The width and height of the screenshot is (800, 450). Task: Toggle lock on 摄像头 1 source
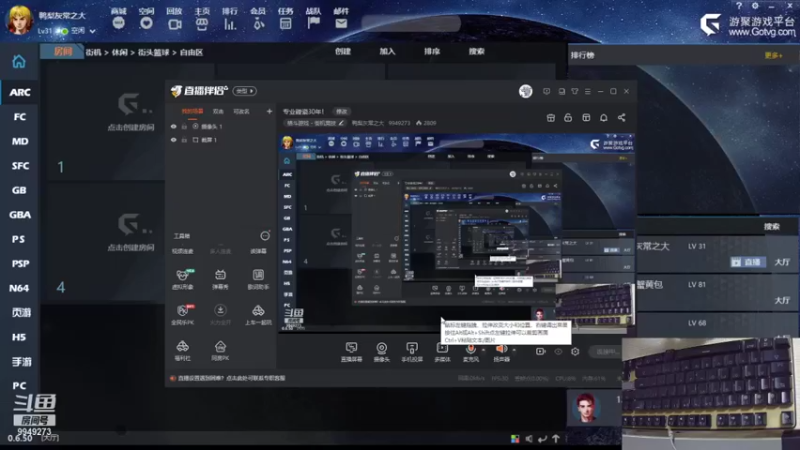[184, 127]
